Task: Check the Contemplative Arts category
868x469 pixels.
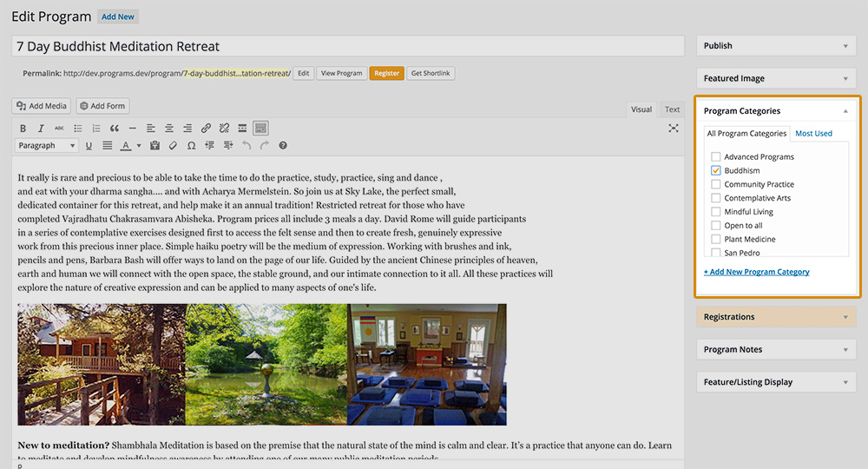Action: [716, 198]
